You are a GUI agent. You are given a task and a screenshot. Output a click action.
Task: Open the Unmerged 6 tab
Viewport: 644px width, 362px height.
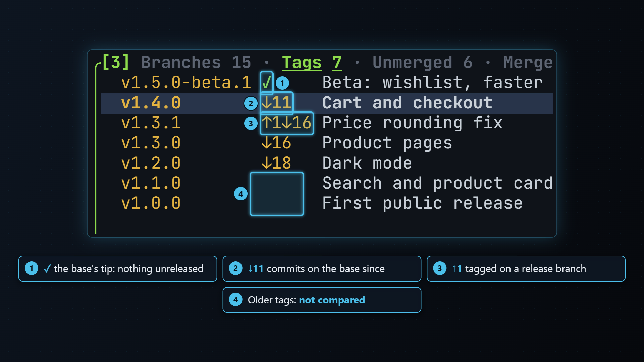[423, 62]
